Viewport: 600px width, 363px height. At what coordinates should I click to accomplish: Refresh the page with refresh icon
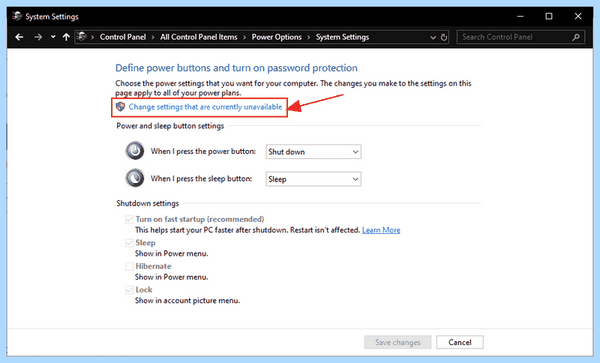click(x=444, y=37)
